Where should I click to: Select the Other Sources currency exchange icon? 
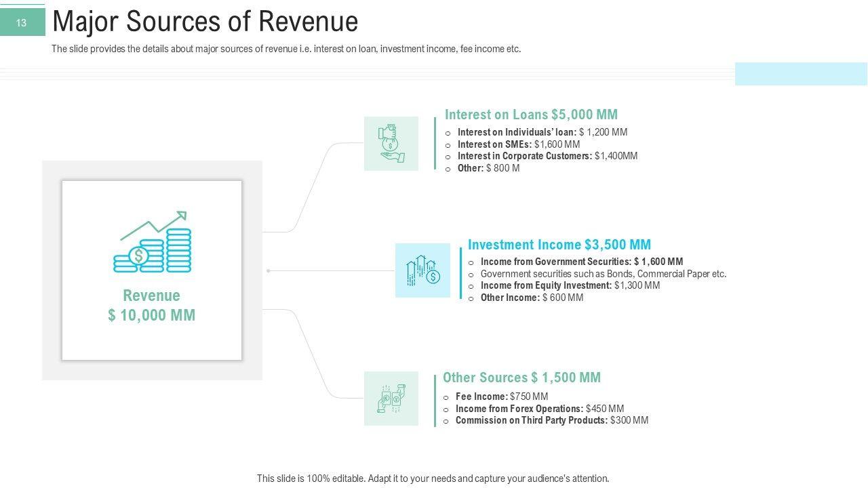click(391, 399)
